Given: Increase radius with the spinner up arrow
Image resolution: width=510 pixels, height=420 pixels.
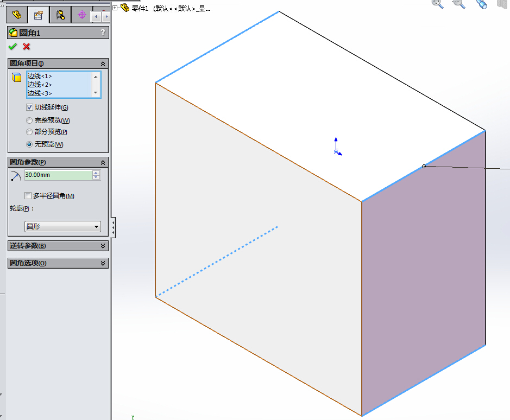Looking at the screenshot, I should click(96, 173).
